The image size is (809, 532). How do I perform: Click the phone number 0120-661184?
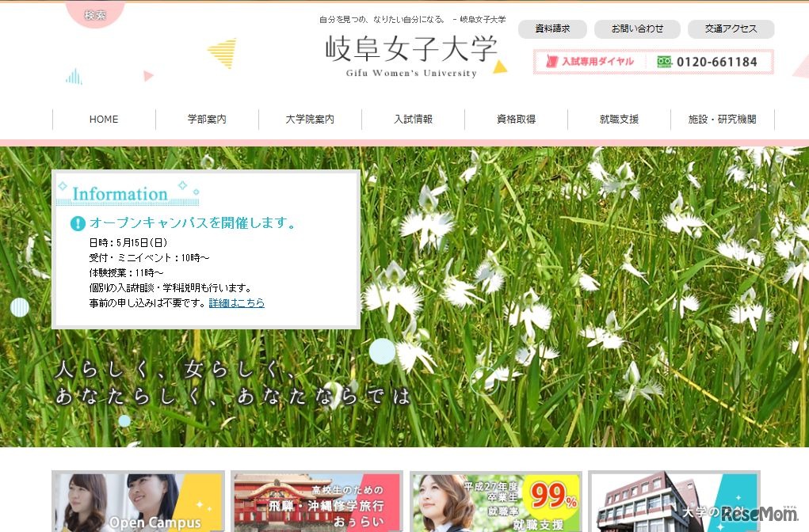(x=716, y=61)
